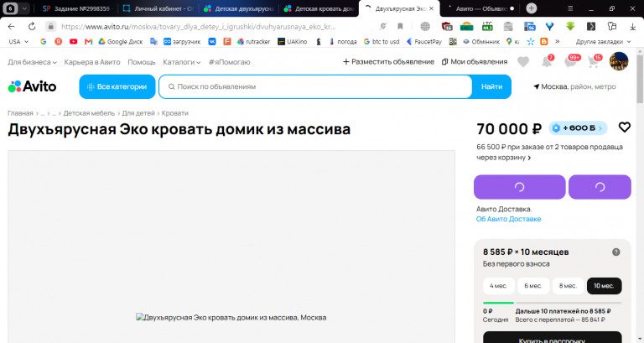Open the workspace switcher dropdown arrow
This screenshot has width=644, height=343.
tap(24, 8)
